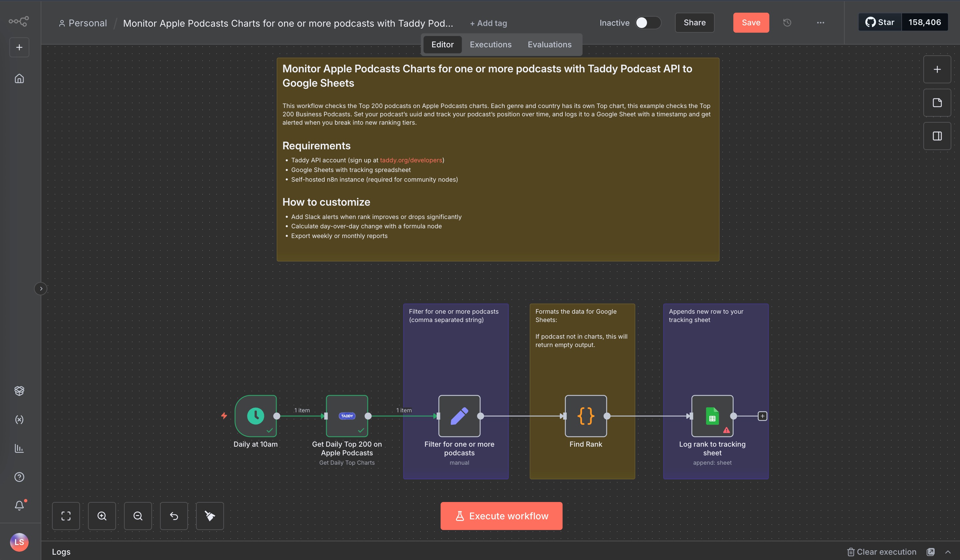Switch to the Evaluations tab
This screenshot has width=960, height=560.
pyautogui.click(x=550, y=45)
